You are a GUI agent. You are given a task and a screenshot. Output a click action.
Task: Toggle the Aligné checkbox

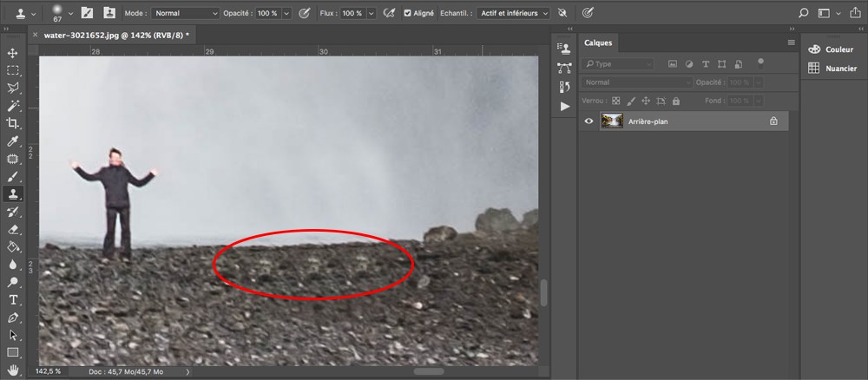(x=408, y=14)
